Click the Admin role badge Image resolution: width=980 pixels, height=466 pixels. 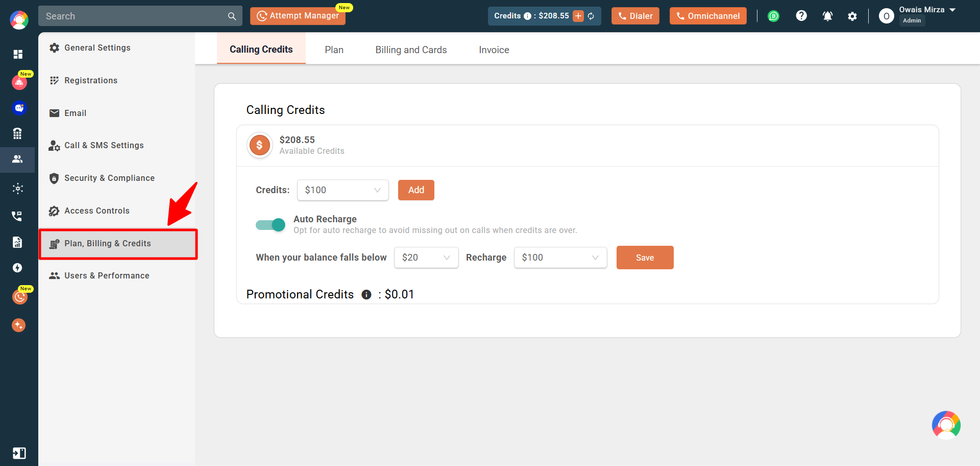pos(912,20)
